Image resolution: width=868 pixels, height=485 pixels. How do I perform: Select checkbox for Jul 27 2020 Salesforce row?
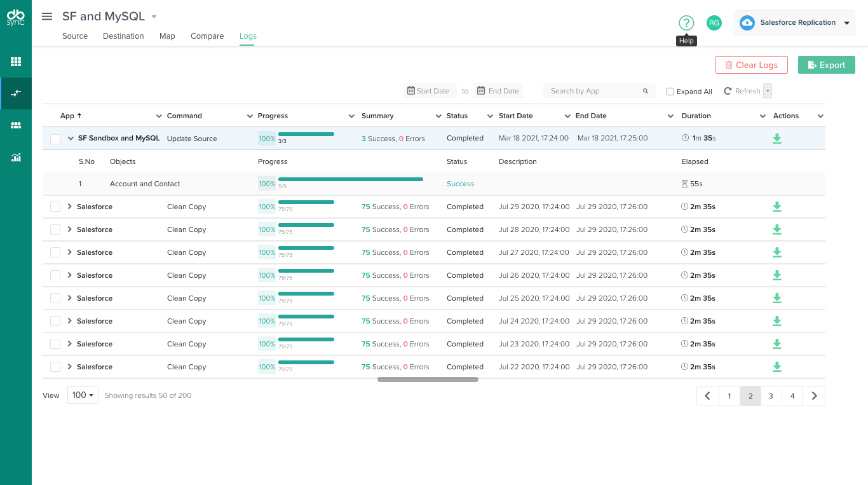pyautogui.click(x=55, y=252)
